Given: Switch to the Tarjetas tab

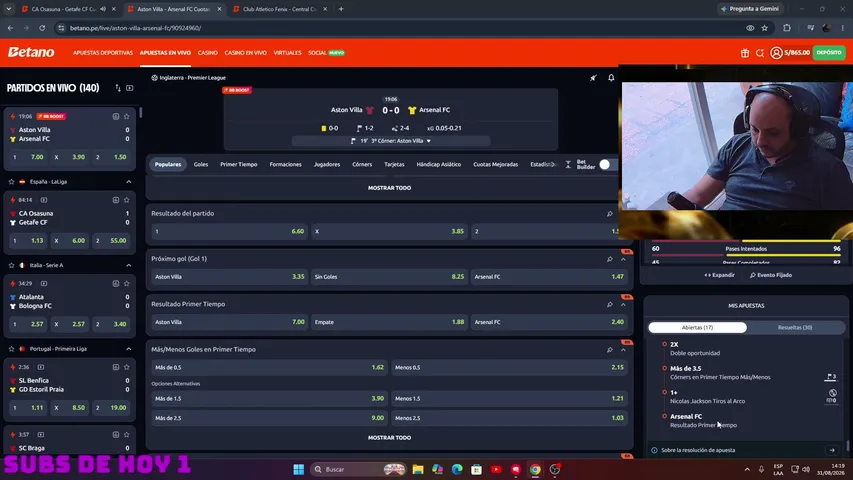Looking at the screenshot, I should click(394, 164).
